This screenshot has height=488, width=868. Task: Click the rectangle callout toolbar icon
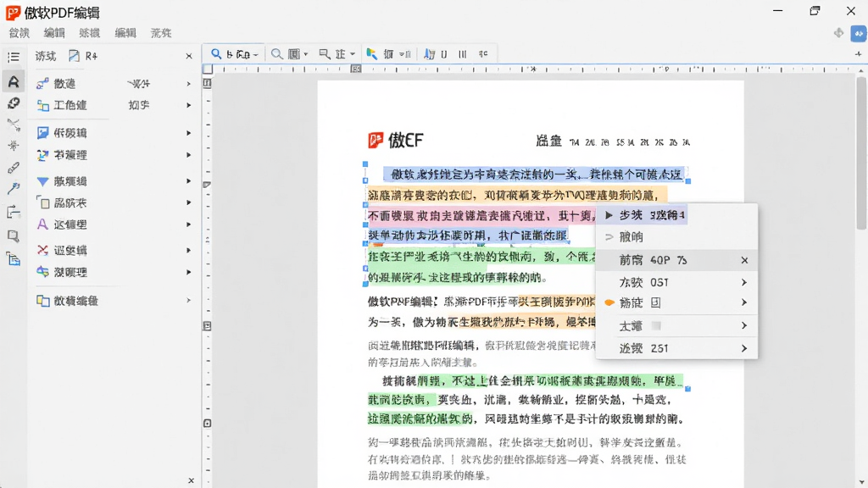[x=325, y=53]
